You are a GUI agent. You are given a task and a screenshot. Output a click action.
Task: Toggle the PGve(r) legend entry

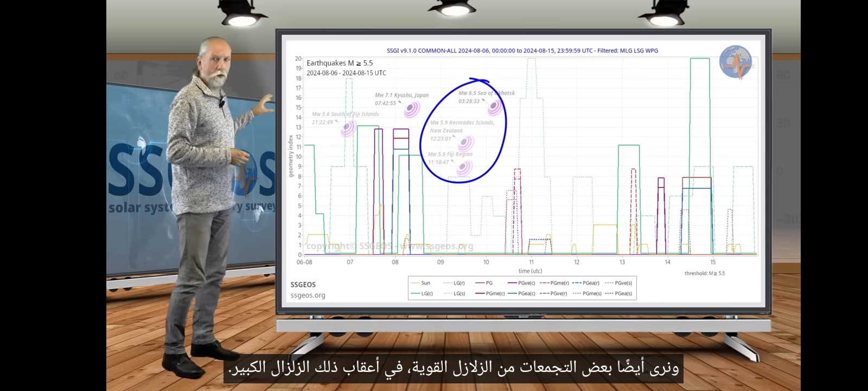pos(554,293)
